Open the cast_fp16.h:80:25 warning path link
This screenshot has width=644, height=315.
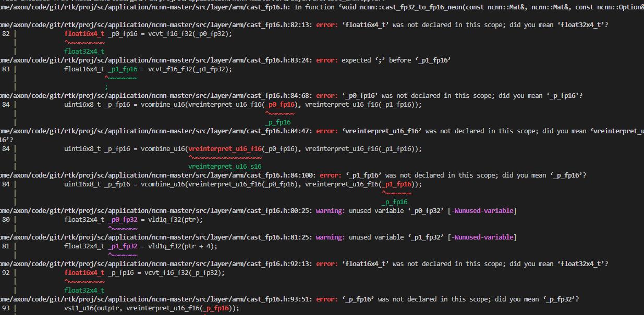pos(156,210)
